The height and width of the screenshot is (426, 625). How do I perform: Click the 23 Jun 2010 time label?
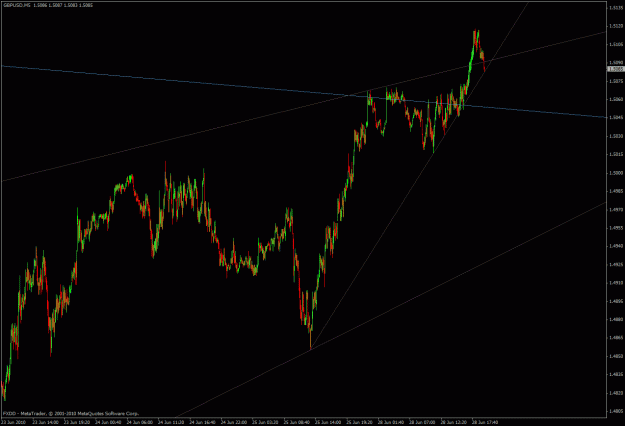pyautogui.click(x=13, y=422)
